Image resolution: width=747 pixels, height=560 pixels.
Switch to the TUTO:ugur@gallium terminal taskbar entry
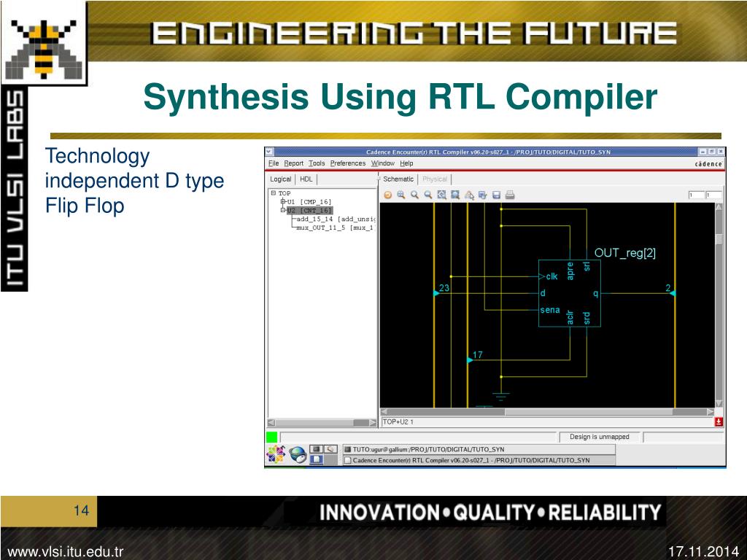(x=479, y=449)
